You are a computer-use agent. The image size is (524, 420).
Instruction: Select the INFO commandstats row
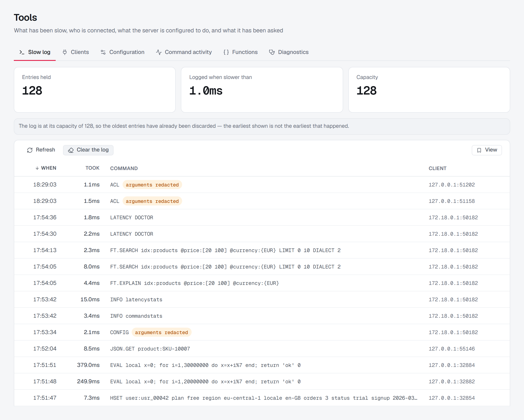point(262,316)
